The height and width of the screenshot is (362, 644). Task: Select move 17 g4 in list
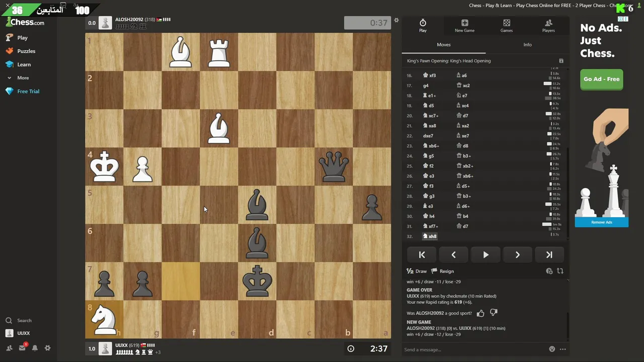click(426, 85)
